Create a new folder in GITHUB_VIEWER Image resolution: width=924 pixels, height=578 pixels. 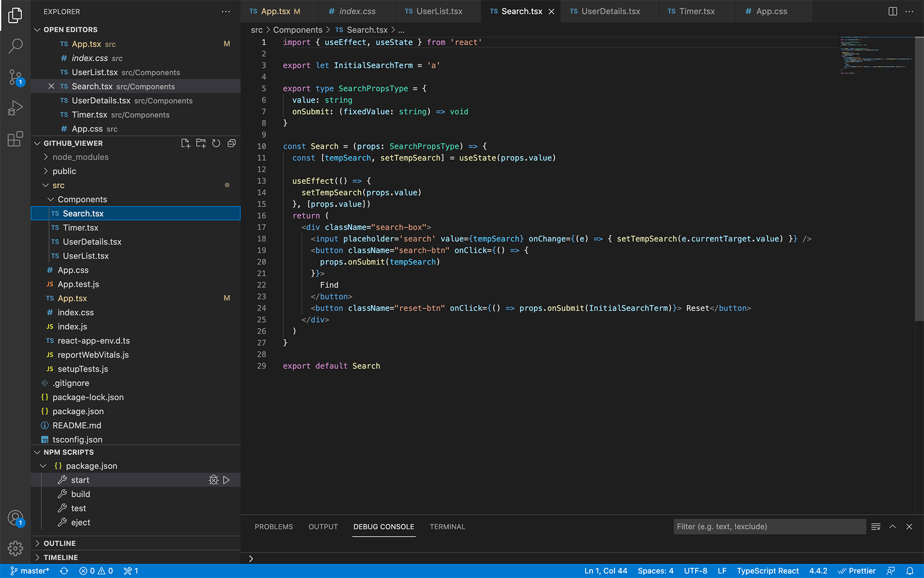(201, 143)
